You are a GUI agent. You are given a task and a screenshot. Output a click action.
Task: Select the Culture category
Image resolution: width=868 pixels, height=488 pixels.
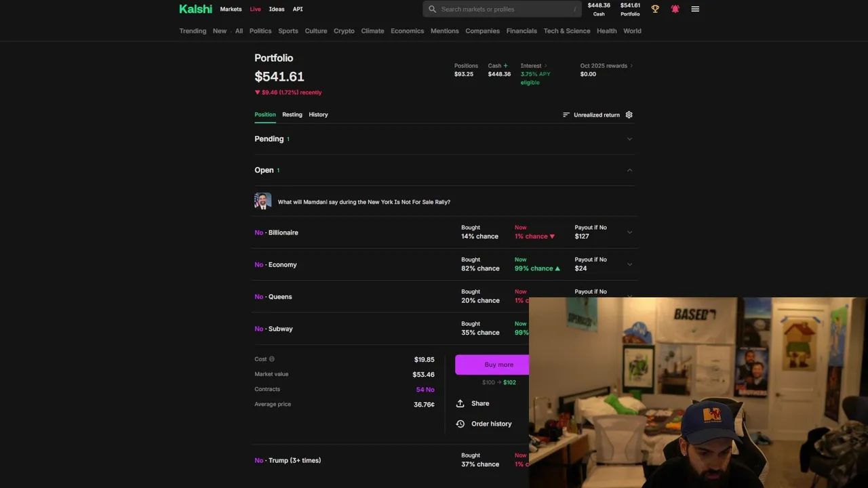click(316, 30)
